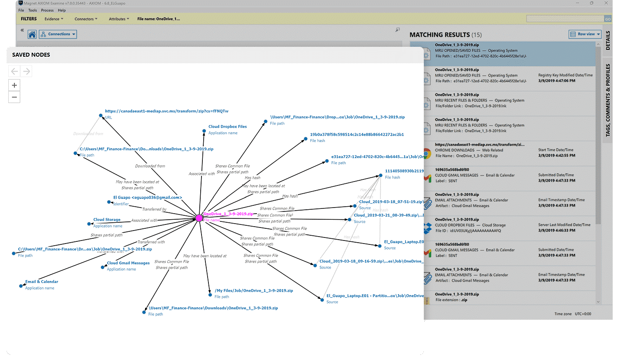Select \Users\MF_Finance-Finance\Drop...ox\Job file path node

pos(265,122)
